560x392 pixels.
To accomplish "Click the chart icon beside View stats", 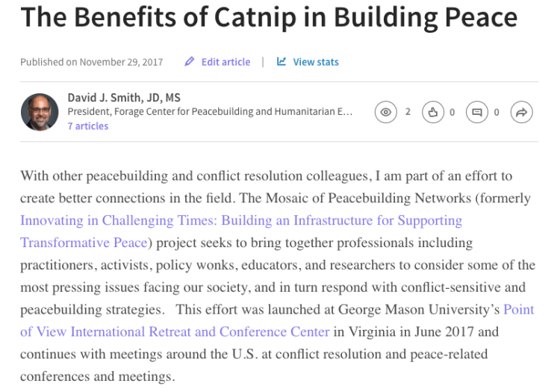I will 281,62.
